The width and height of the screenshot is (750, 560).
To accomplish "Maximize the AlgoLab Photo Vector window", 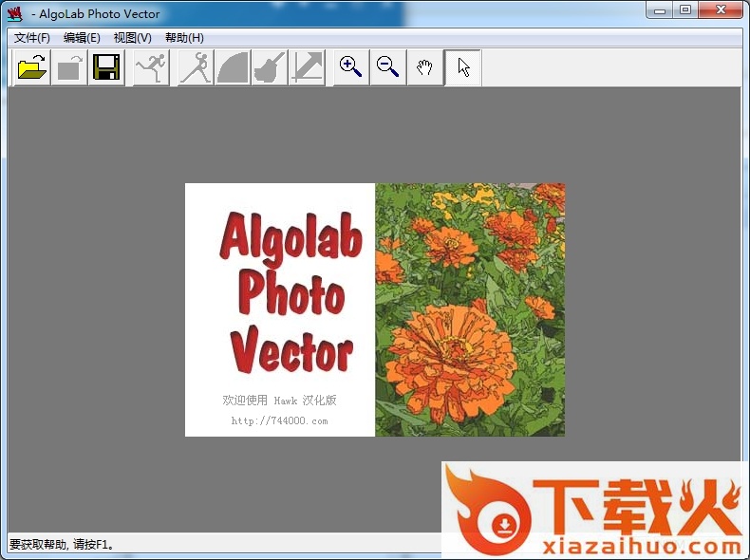I will [x=685, y=10].
